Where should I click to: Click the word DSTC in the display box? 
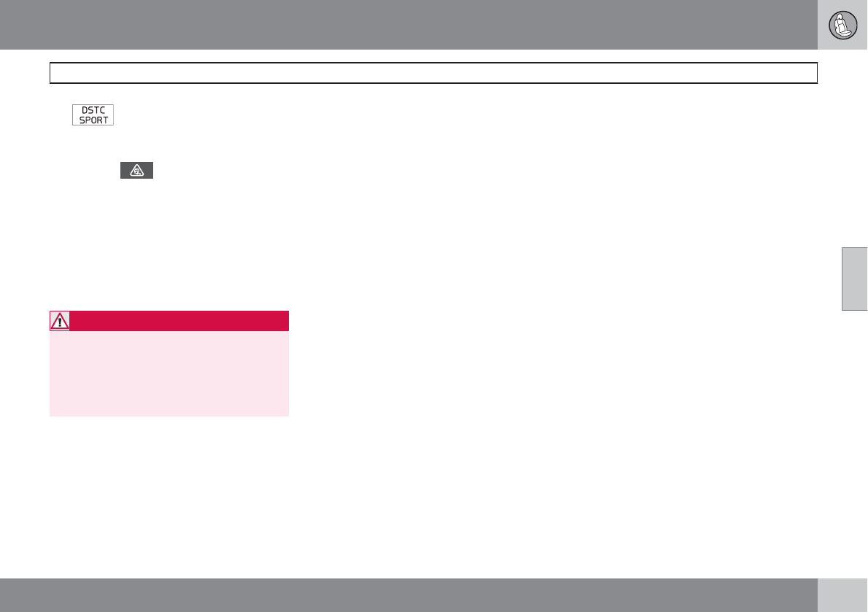coord(93,110)
